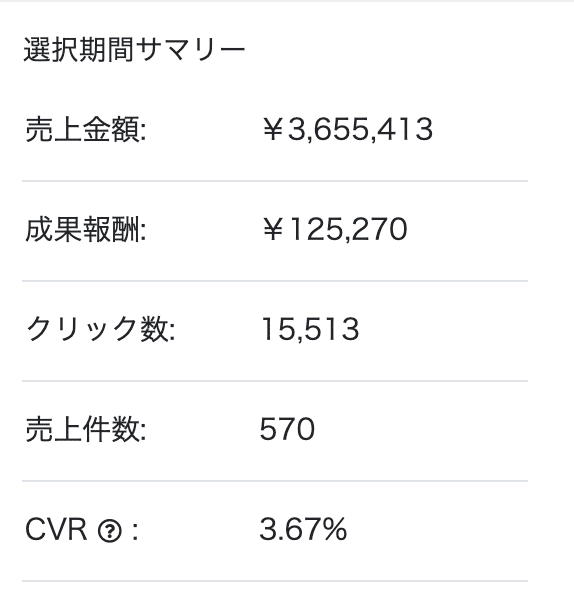Click the CVR label text
The image size is (574, 612).
click(x=56, y=530)
